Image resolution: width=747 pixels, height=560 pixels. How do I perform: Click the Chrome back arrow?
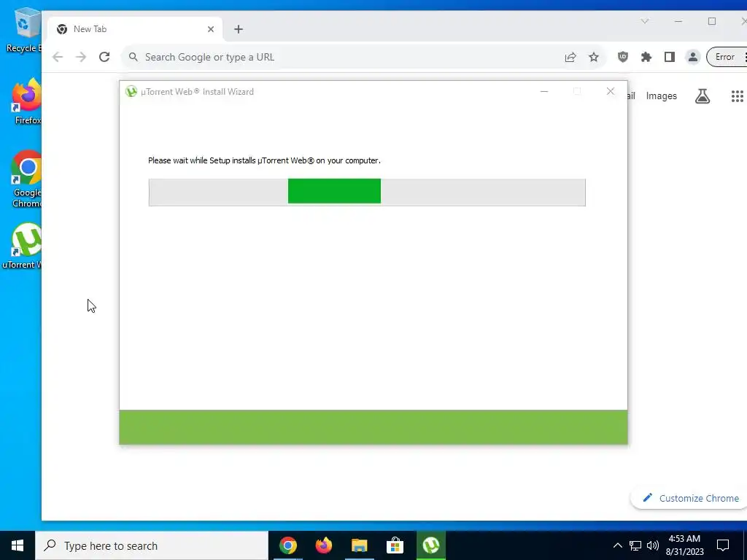pos(58,57)
